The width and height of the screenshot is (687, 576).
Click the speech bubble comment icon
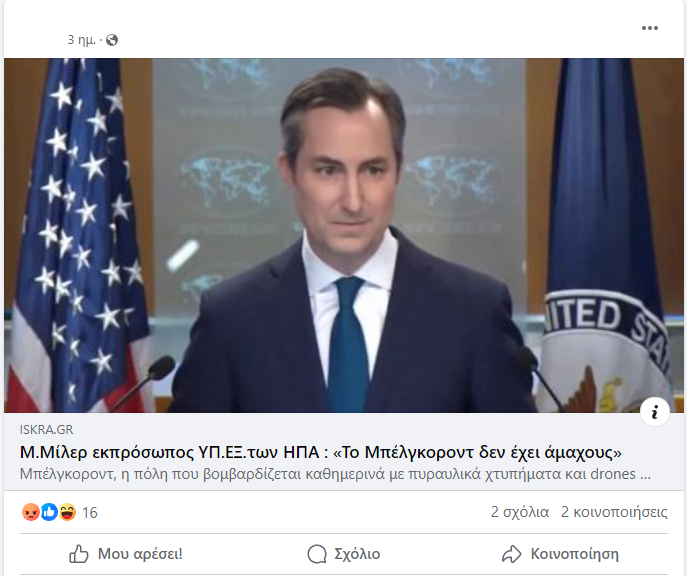tap(317, 554)
